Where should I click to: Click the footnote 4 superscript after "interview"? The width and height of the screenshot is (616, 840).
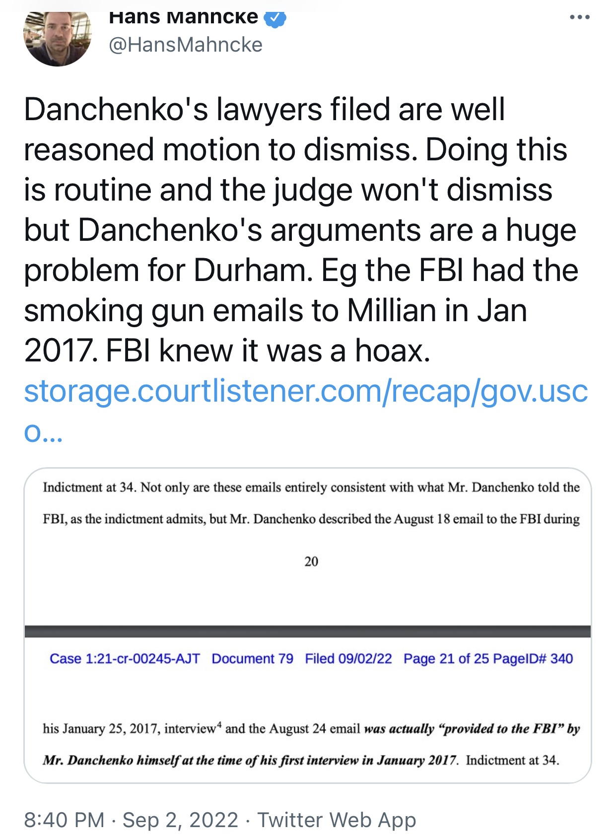click(219, 725)
